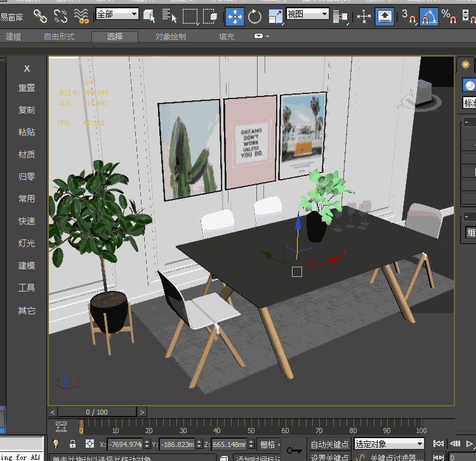This screenshot has height=461, width=476.
Task: Click the X coordinate input field
Action: pyautogui.click(x=124, y=444)
